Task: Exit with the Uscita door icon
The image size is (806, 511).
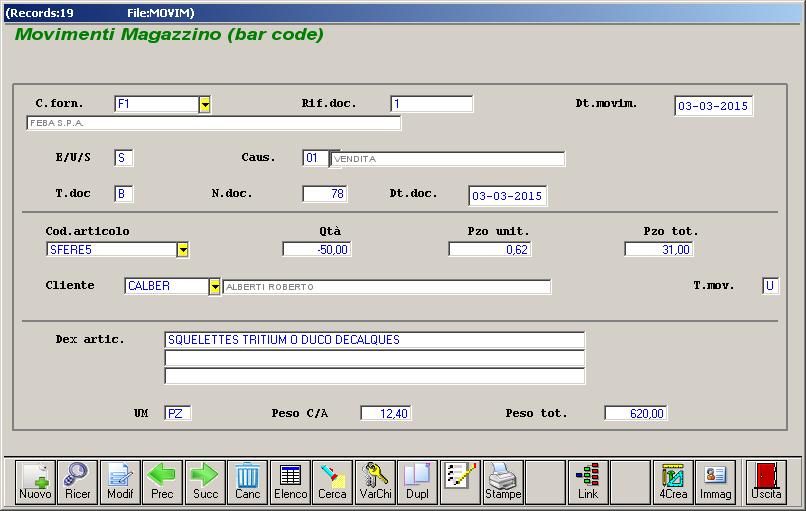Action: tap(767, 481)
